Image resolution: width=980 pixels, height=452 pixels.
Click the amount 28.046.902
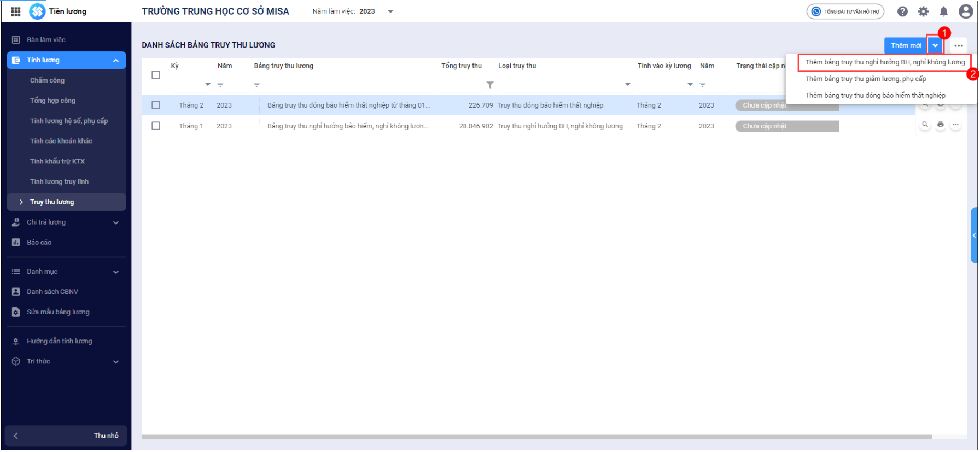point(476,126)
